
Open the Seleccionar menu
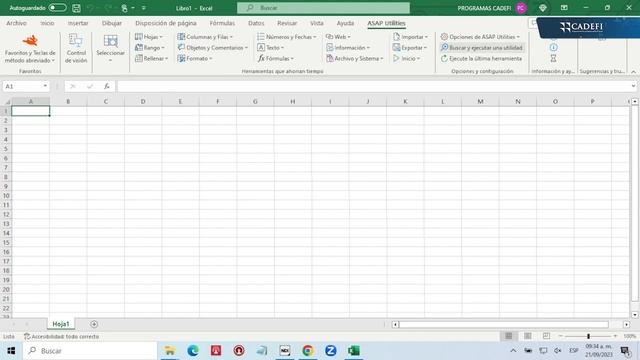click(x=110, y=49)
